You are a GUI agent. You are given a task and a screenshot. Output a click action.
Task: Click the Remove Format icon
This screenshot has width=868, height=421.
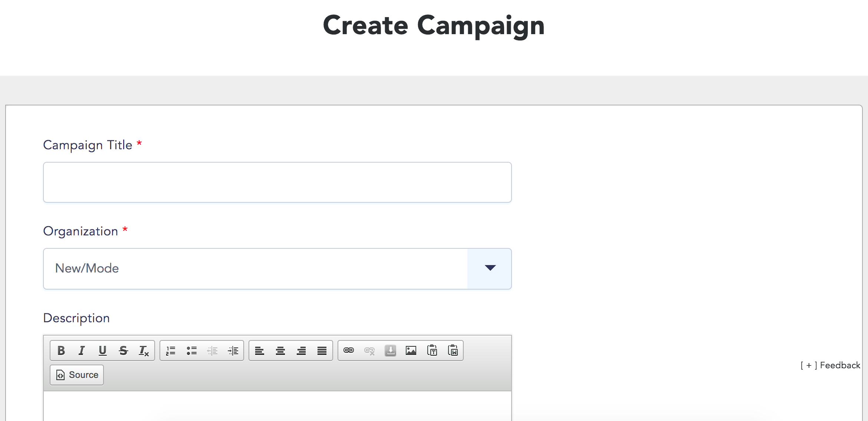click(x=144, y=350)
